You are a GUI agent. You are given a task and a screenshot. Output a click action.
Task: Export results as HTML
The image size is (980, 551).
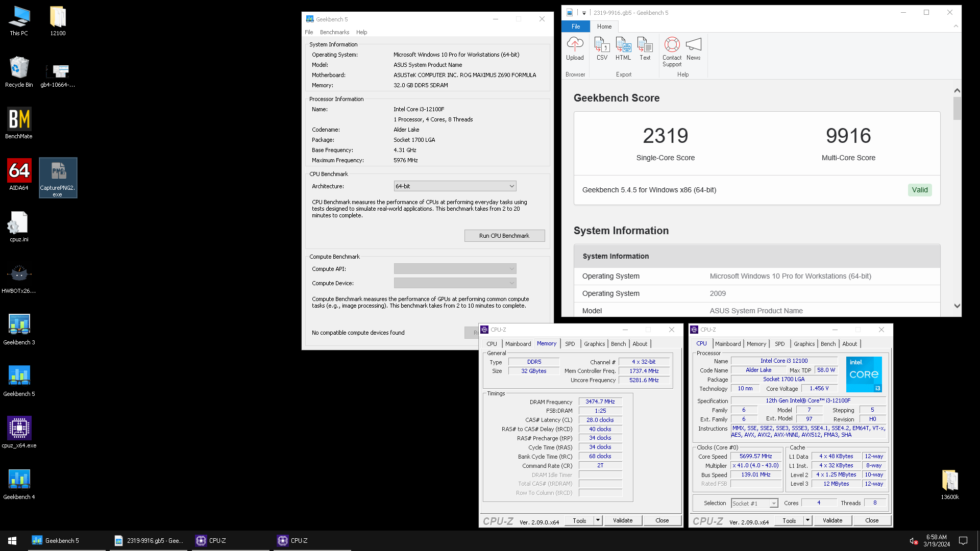coord(623,49)
